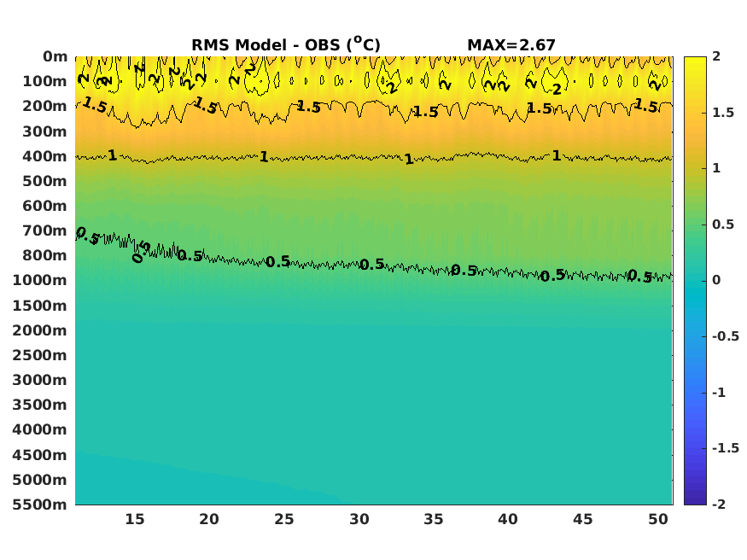
Task: Click the "100m" depth axis label
Action: 44,81
